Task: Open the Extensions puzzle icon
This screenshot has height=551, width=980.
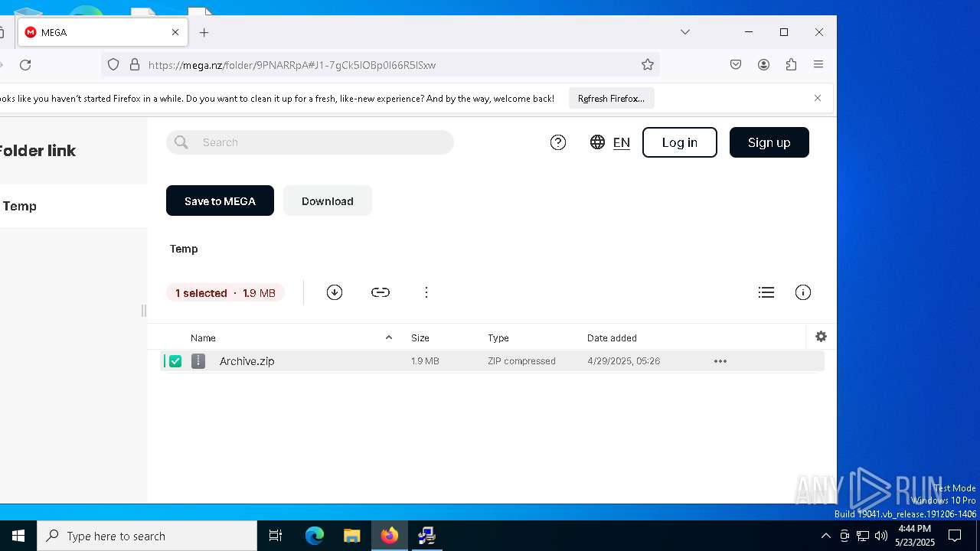Action: tap(791, 65)
